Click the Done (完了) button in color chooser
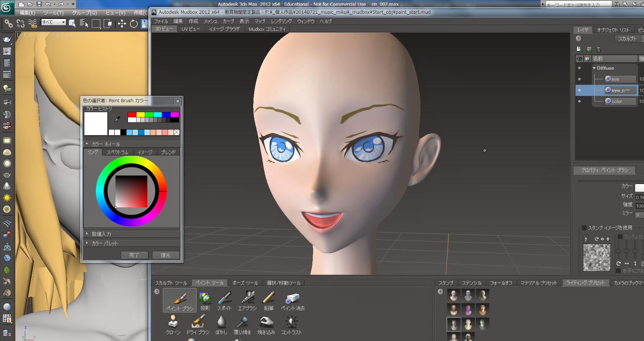The image size is (644, 341). tap(134, 255)
